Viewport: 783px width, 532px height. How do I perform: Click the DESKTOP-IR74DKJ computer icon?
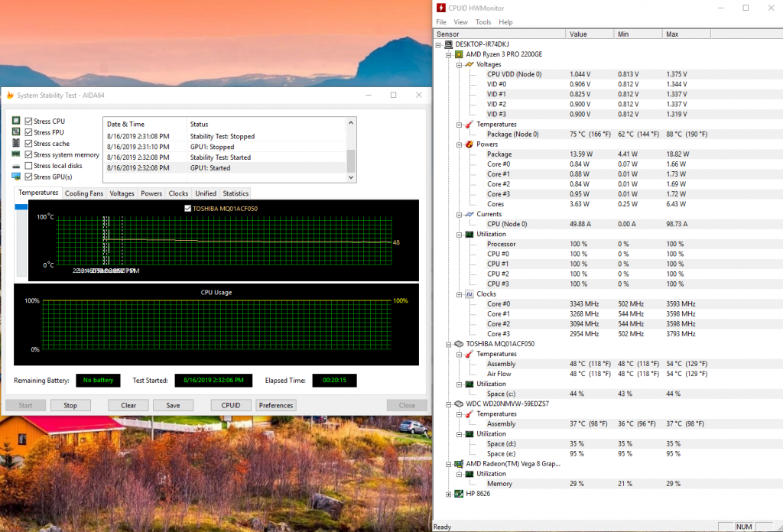(x=448, y=44)
